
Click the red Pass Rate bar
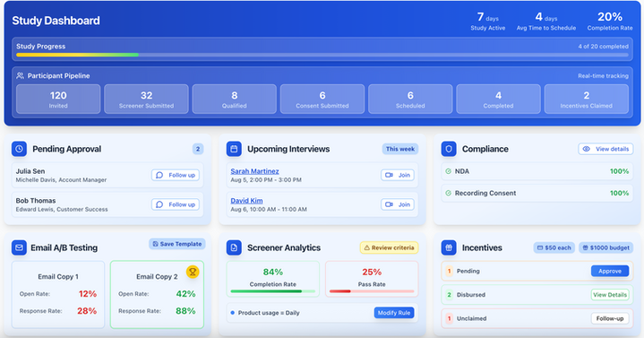point(372,291)
